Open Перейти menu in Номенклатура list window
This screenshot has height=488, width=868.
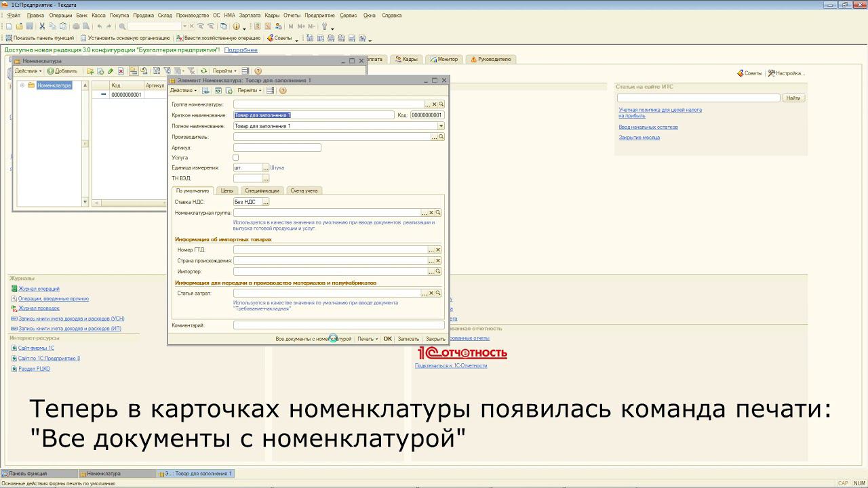tap(224, 70)
